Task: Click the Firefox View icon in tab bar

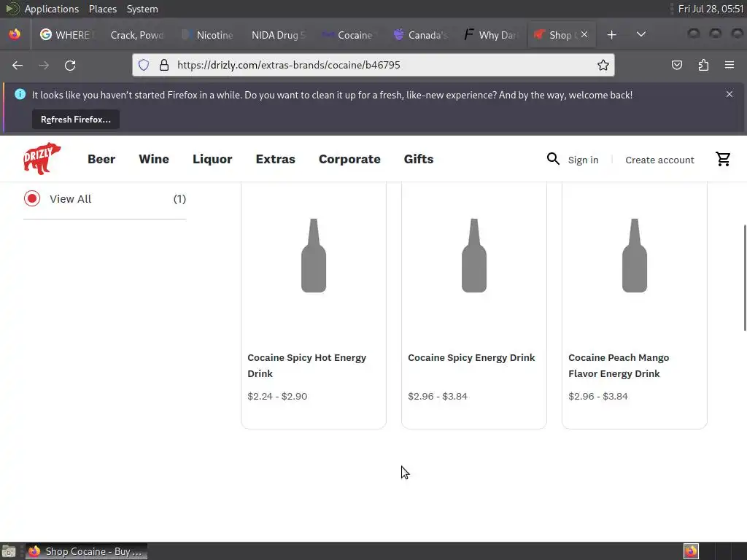Action: [15, 35]
